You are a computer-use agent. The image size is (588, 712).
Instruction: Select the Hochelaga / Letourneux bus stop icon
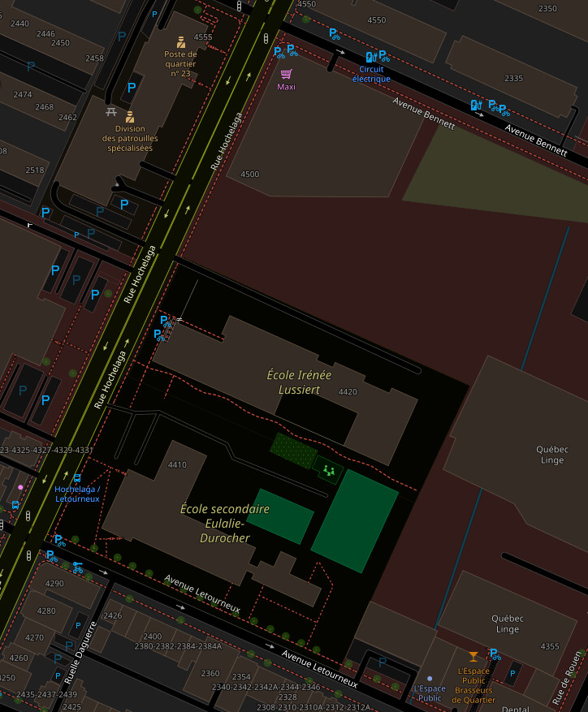click(77, 478)
